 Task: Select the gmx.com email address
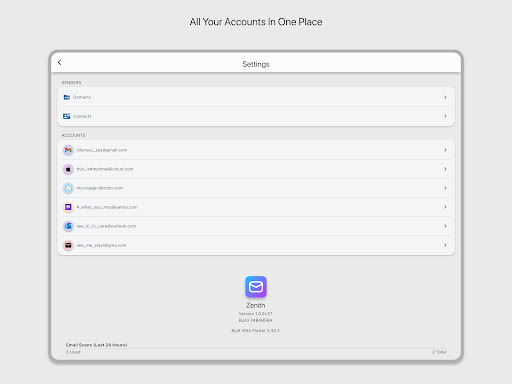[101, 245]
